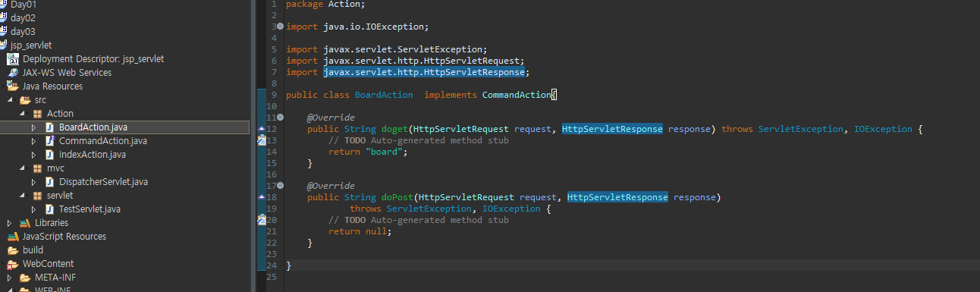
Task: Click the 'BoardAction' class name on line 9
Action: (x=384, y=95)
